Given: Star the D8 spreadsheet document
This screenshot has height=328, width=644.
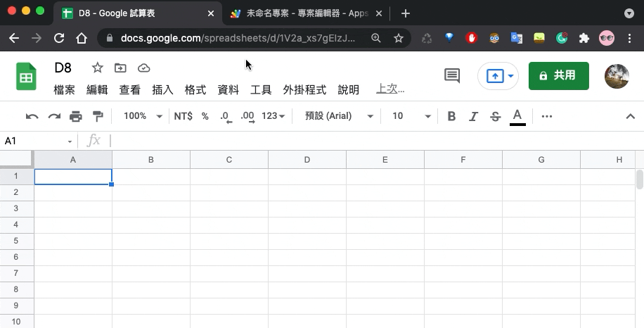Looking at the screenshot, I should click(98, 68).
